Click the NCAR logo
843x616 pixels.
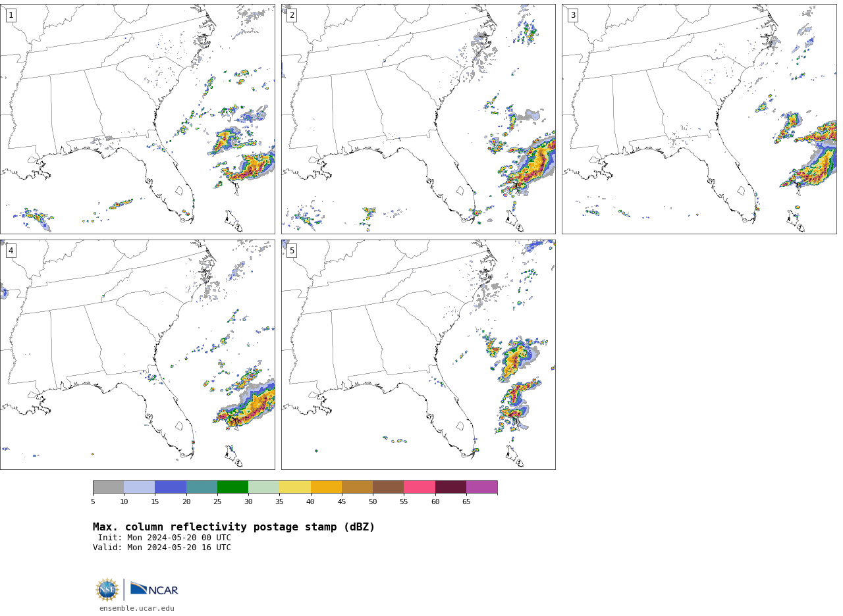tap(154, 589)
